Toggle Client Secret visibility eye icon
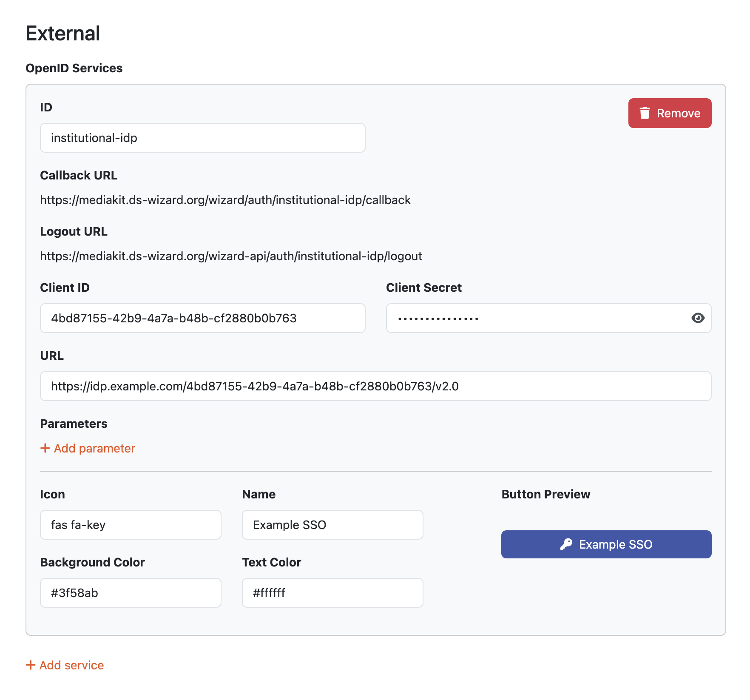The width and height of the screenshot is (750, 700). point(698,318)
